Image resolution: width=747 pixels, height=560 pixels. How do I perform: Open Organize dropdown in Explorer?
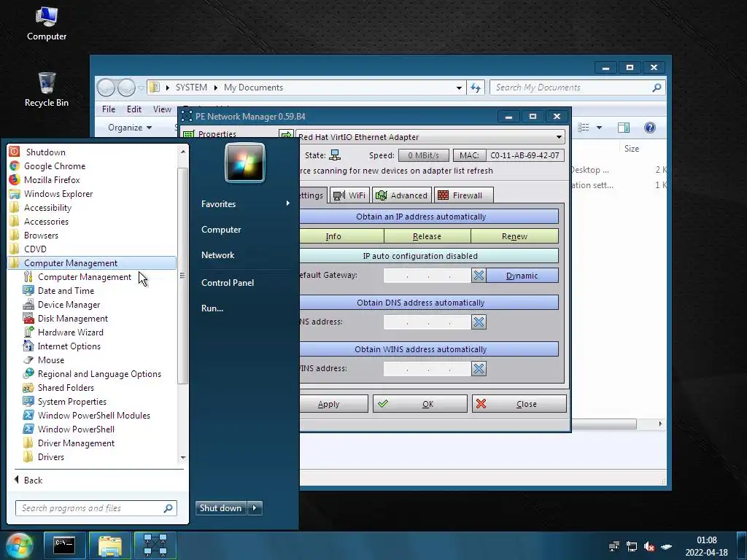(x=130, y=127)
